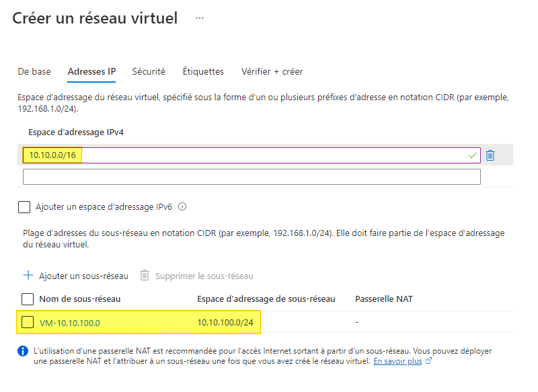
Task: Click the info icon beside IPv6 option
Action: pyautogui.click(x=182, y=207)
